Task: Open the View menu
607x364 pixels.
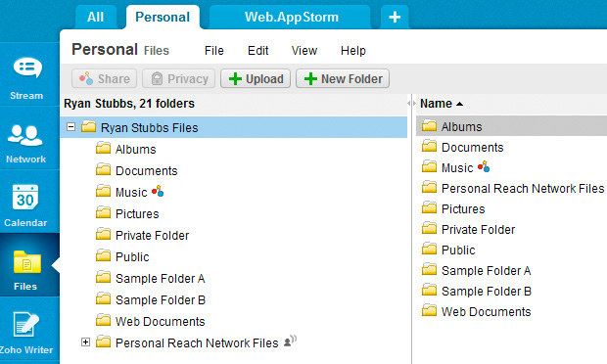Action: pos(304,51)
